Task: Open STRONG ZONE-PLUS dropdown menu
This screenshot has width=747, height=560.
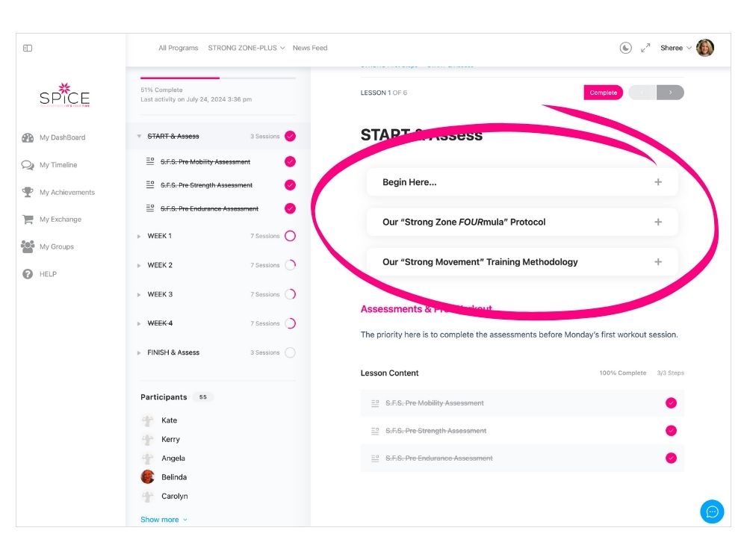Action: [246, 48]
